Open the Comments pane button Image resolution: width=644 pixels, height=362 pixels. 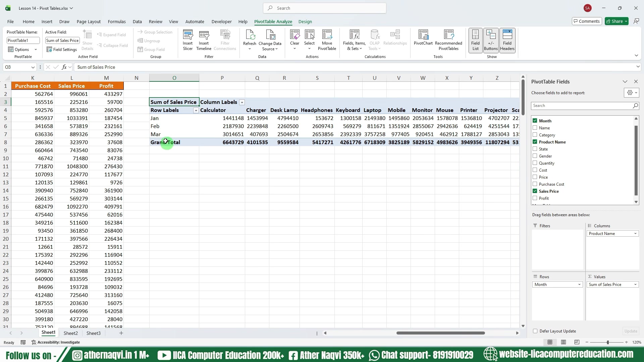click(x=587, y=21)
